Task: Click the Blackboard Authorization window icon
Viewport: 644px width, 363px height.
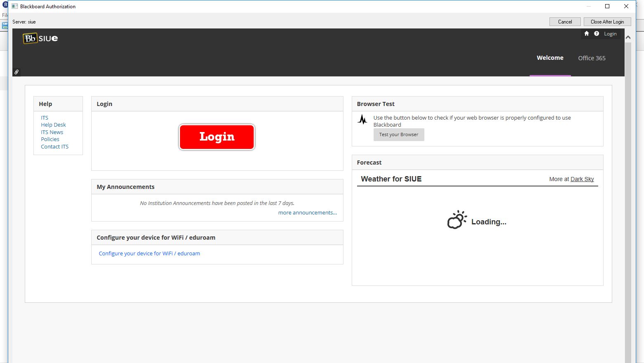Action: pyautogui.click(x=15, y=6)
